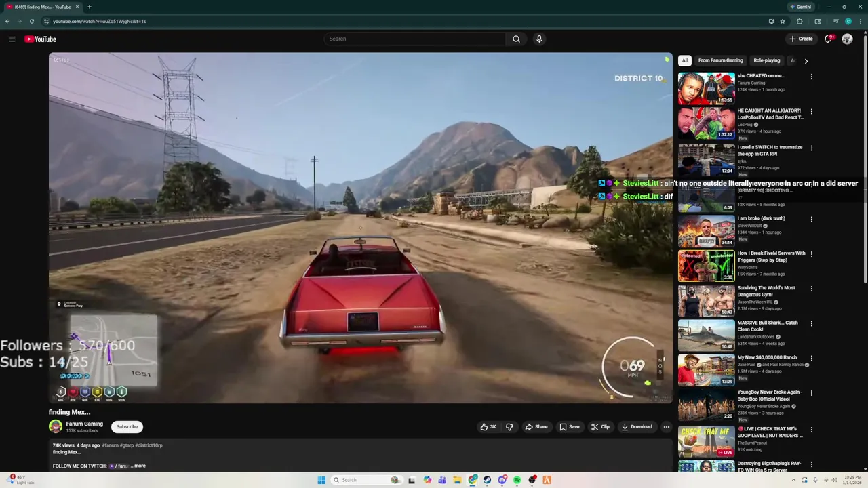Open Steam from the taskbar

[487, 480]
